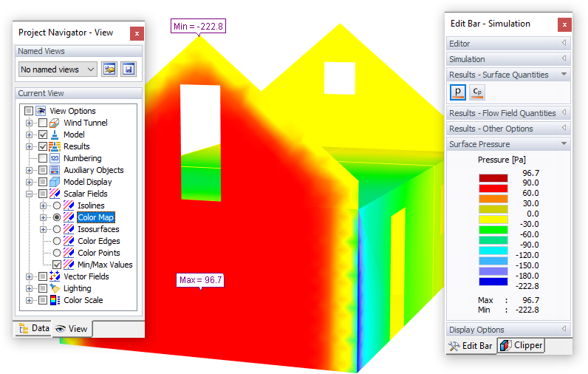
Task: Close the Edit Bar - Simulation panel
Action: (x=564, y=24)
